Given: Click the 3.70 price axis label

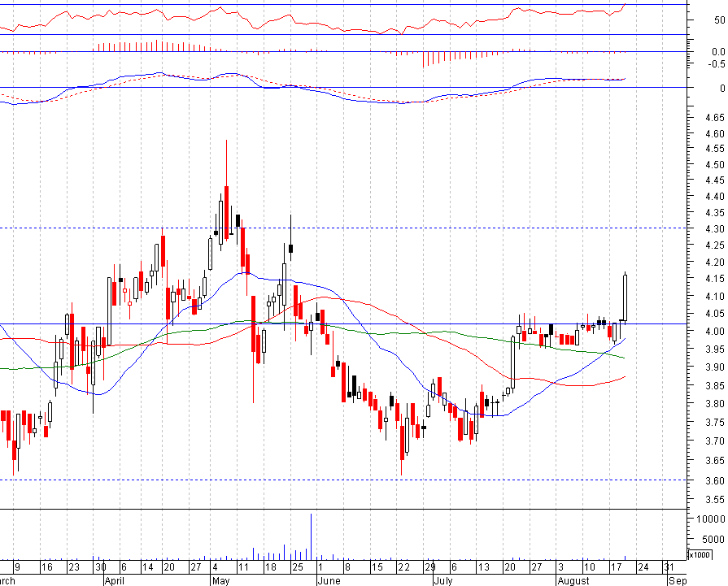Looking at the screenshot, I should click(714, 441).
